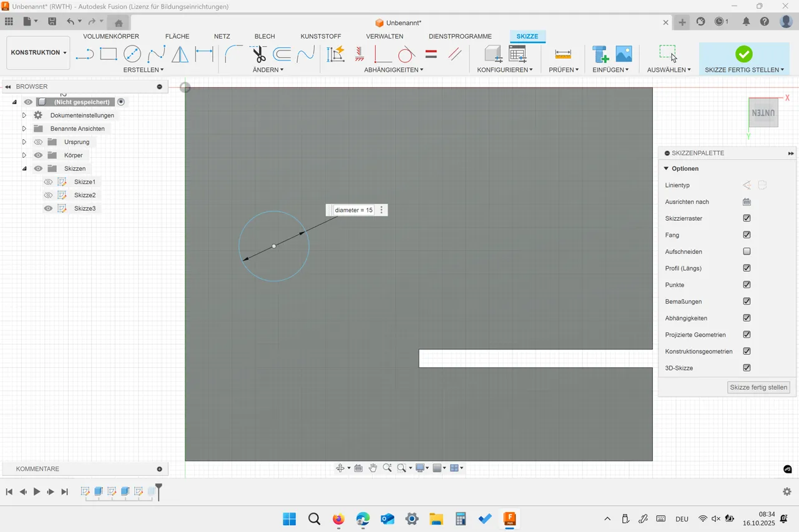Switch to the KUNSTSTOFF tab

pos(321,36)
